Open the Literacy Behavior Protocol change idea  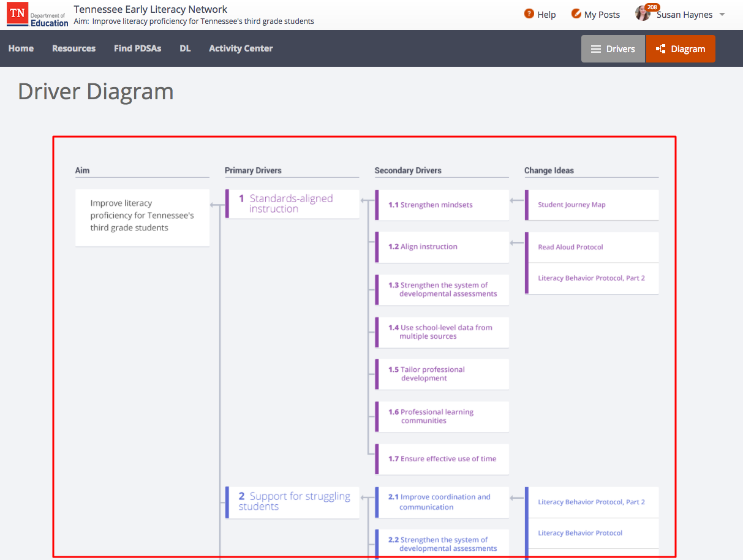tap(592, 533)
